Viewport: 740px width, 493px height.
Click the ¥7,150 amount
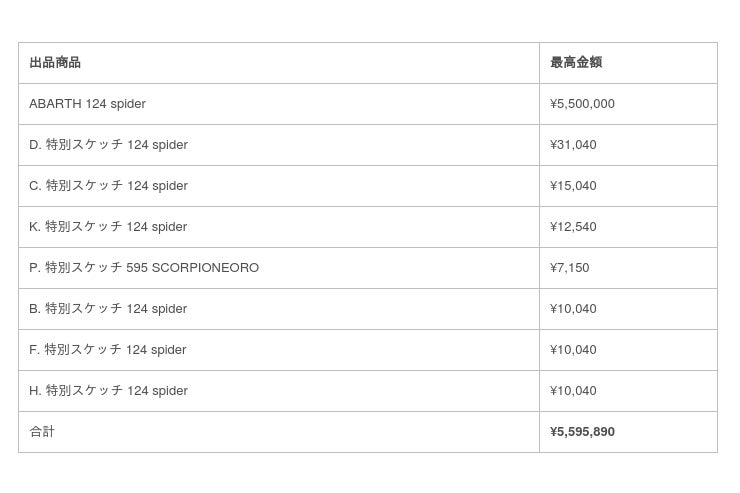[x=569, y=268]
